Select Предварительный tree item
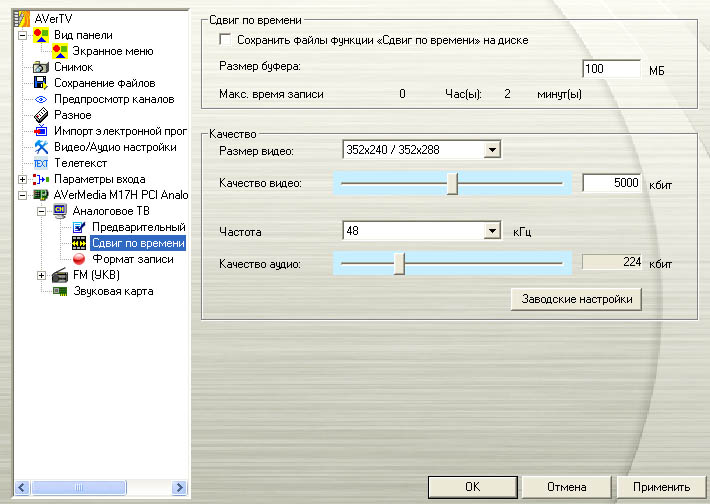Viewport: 710px width, 504px height. click(x=139, y=227)
